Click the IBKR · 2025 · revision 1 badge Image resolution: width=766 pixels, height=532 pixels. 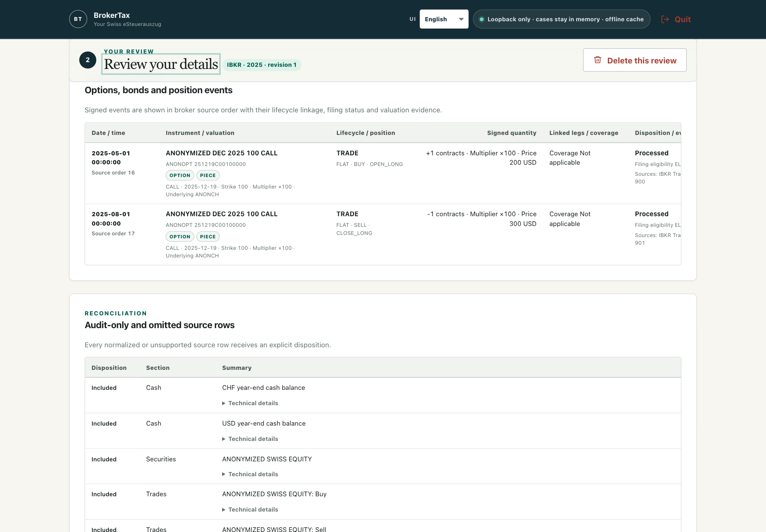(262, 65)
